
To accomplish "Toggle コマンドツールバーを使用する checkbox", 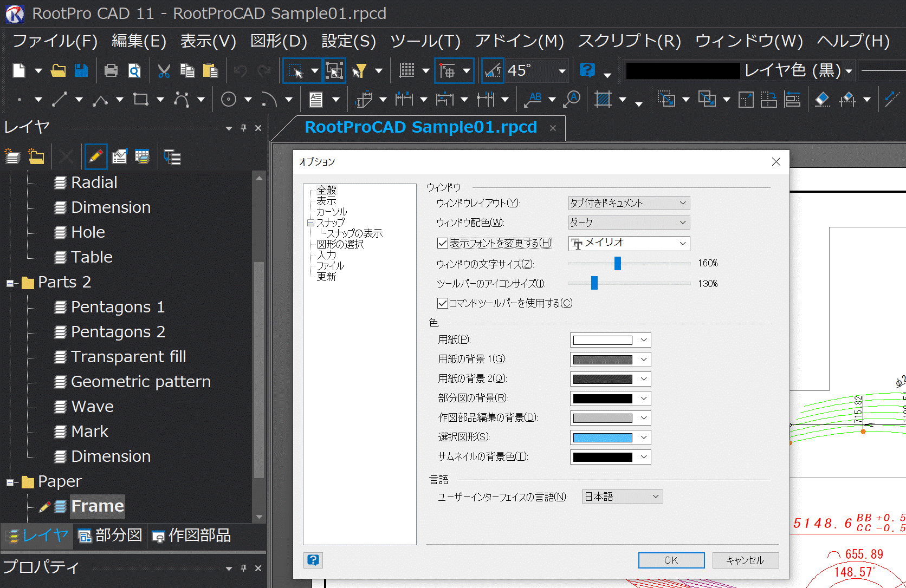I will point(442,303).
